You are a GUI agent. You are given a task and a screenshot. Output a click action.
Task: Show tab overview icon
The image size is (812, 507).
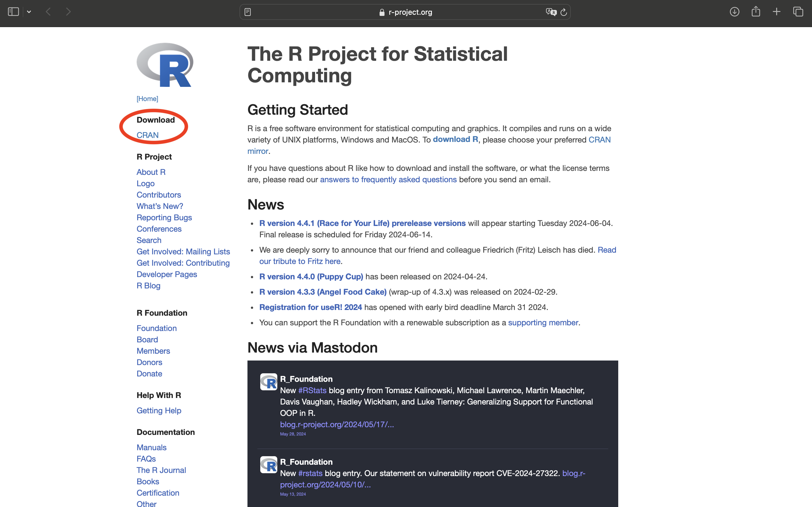click(x=798, y=12)
